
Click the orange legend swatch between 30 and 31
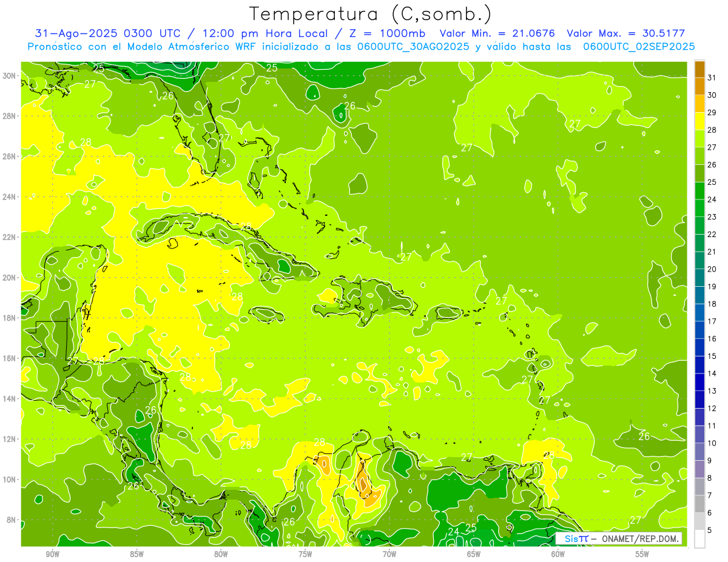pos(699,87)
